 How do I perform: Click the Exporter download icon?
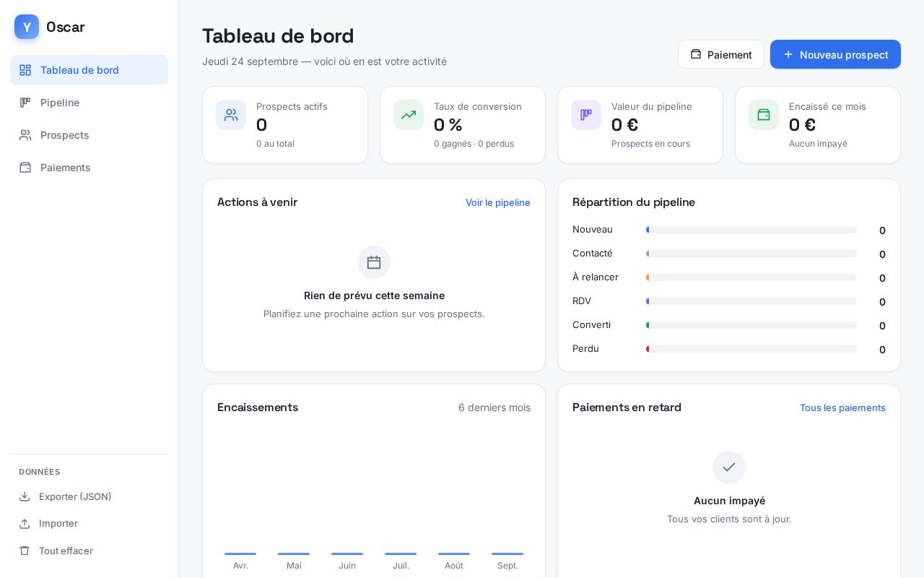tap(25, 496)
